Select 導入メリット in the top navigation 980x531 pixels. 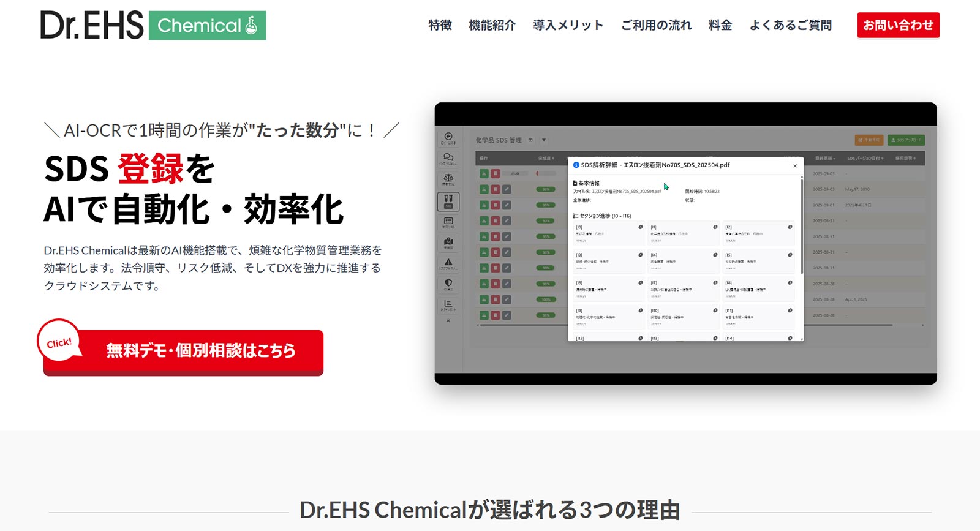(568, 25)
